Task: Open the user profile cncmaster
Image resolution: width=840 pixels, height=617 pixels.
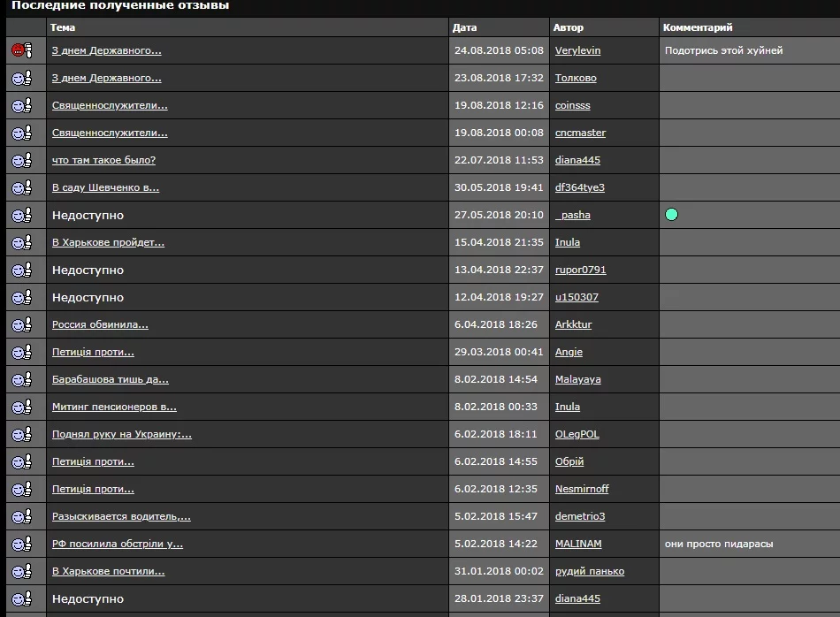Action: point(580,133)
